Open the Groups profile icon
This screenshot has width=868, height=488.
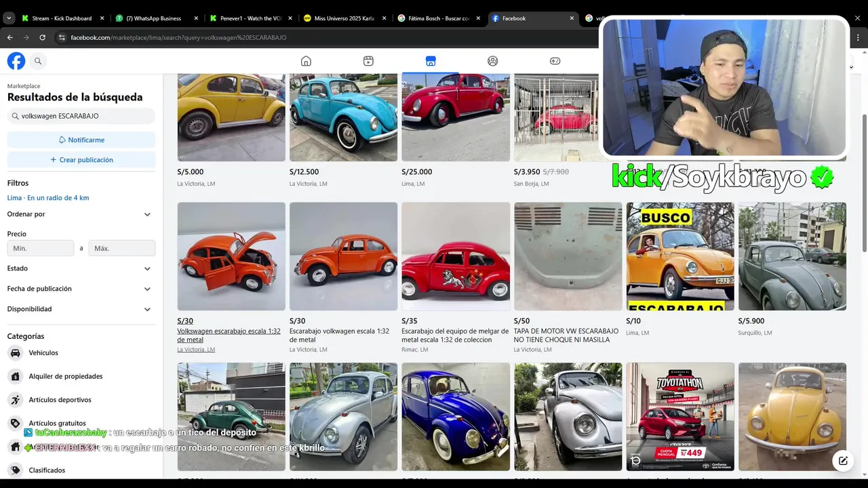pyautogui.click(x=493, y=61)
